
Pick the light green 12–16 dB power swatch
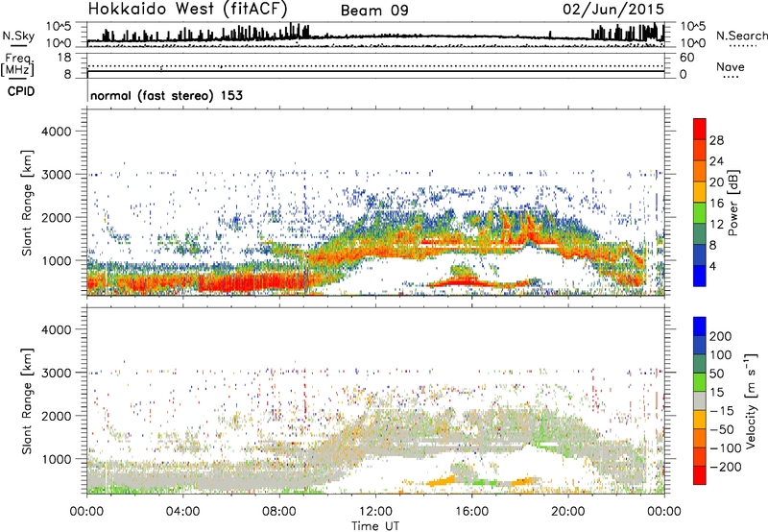click(x=700, y=213)
